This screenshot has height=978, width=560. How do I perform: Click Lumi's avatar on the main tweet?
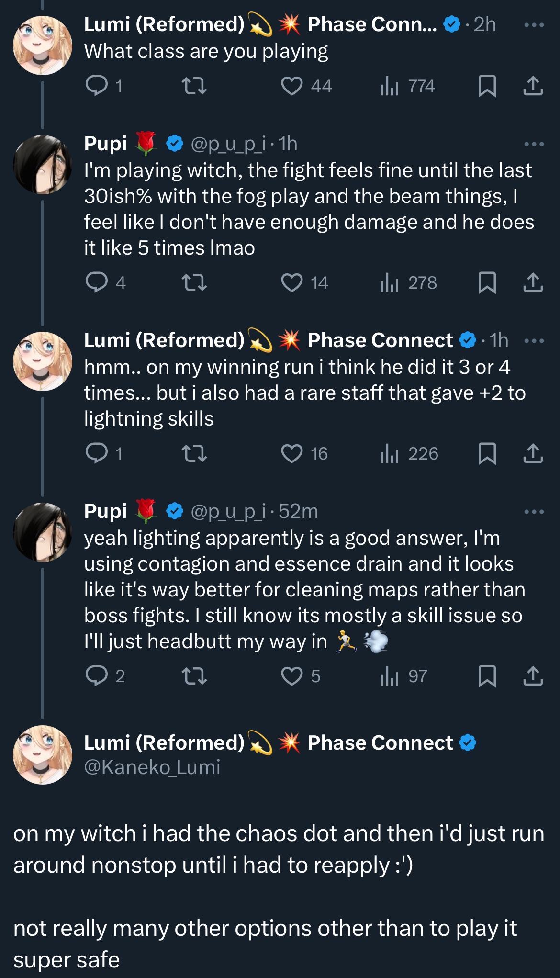pos(43,755)
